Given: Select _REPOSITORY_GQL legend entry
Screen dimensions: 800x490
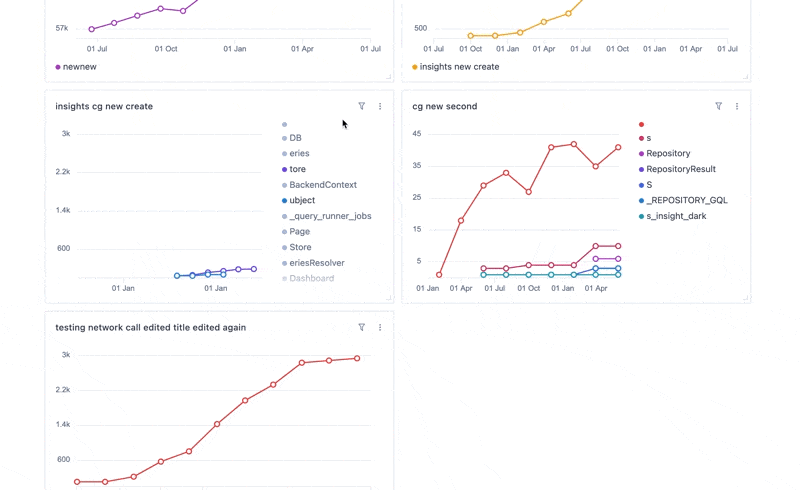Looking at the screenshot, I should click(x=683, y=200).
